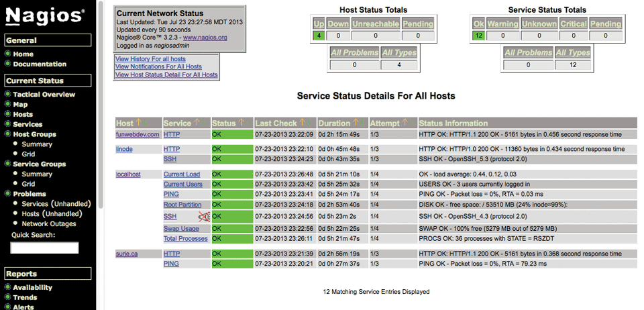Image resolution: width=644 pixels, height=310 pixels.
Task: Sort Status column ascending with up arrow
Action: click(240, 123)
